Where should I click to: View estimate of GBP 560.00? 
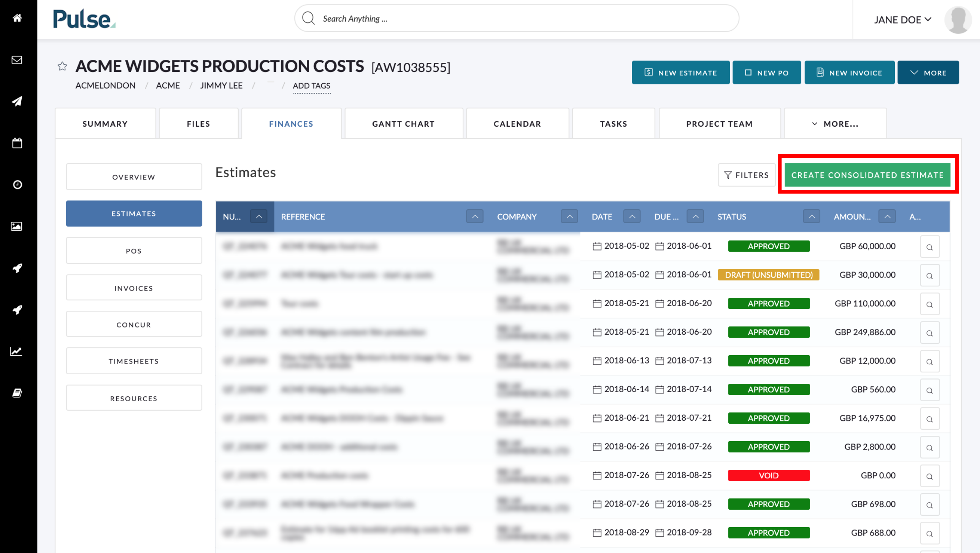pos(929,390)
